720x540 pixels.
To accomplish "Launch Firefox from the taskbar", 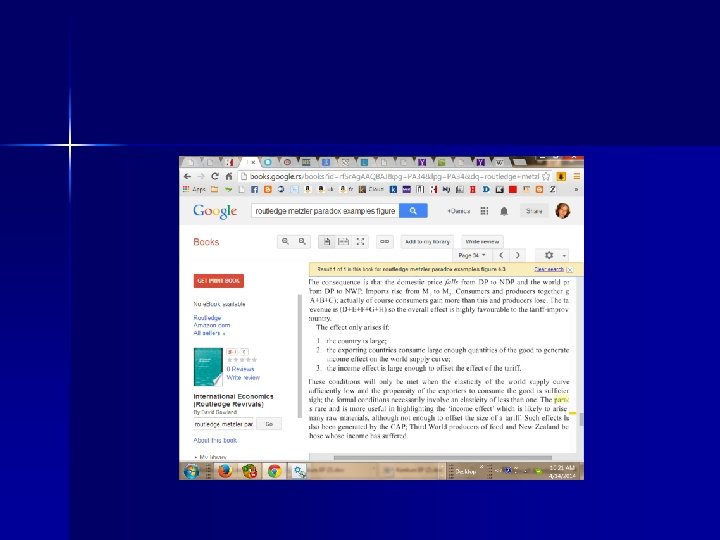I will coord(225,471).
